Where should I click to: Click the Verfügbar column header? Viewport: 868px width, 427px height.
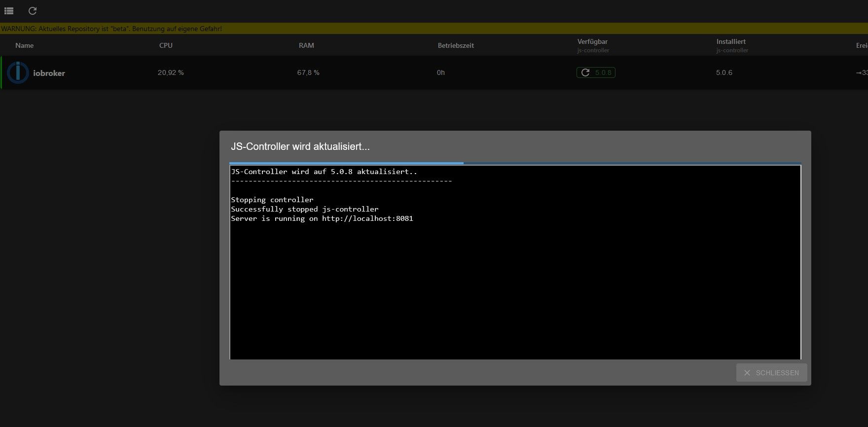[x=593, y=41]
